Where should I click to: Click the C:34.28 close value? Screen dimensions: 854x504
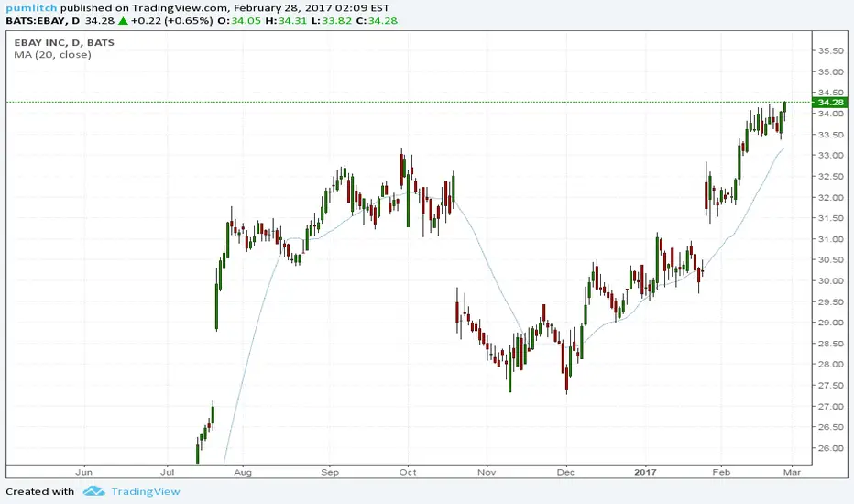(x=377, y=21)
